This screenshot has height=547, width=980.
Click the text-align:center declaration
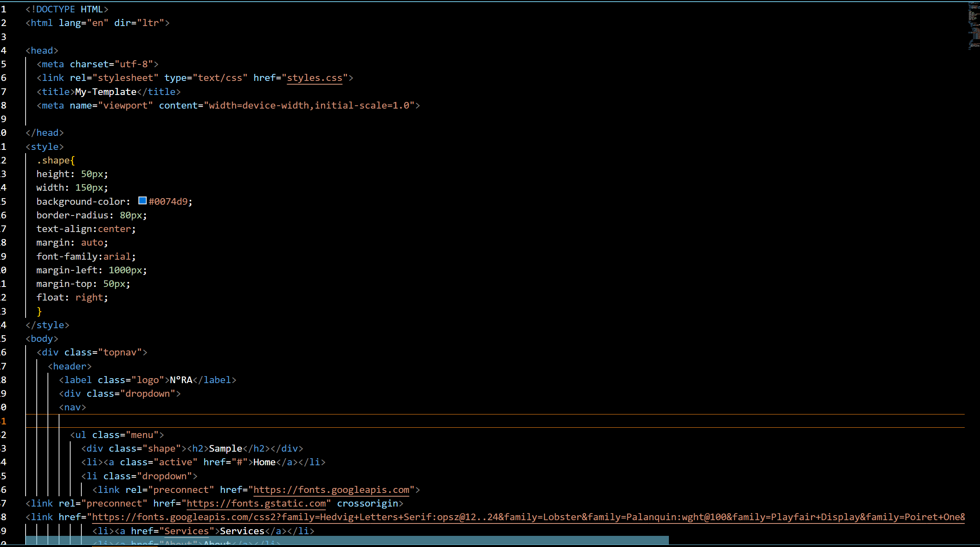point(86,229)
